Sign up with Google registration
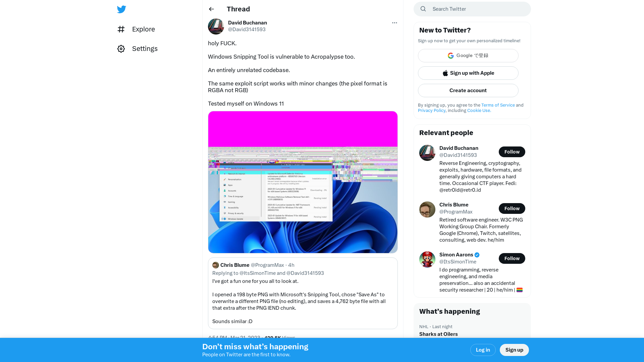The height and width of the screenshot is (362, 644). (468, 55)
